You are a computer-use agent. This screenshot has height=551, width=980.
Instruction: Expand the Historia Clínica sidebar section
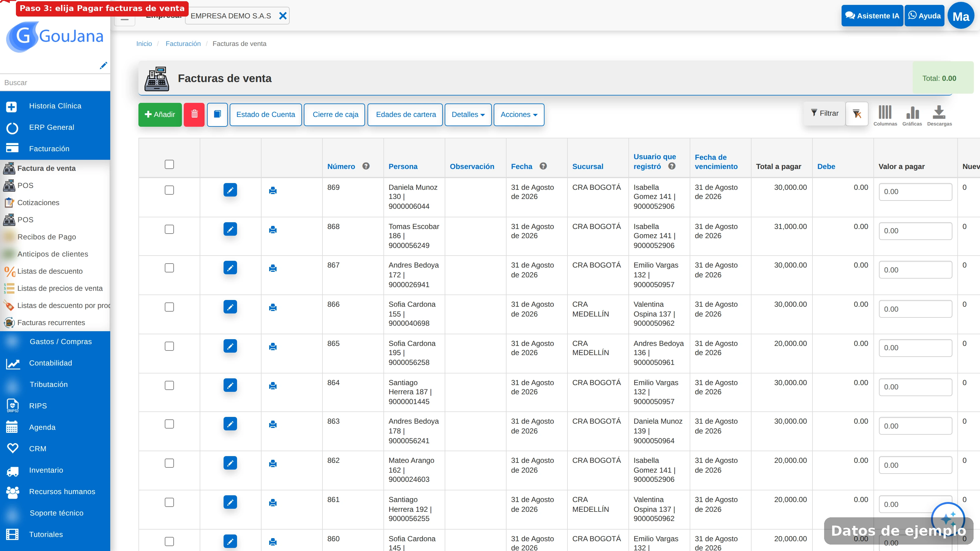coord(55,106)
